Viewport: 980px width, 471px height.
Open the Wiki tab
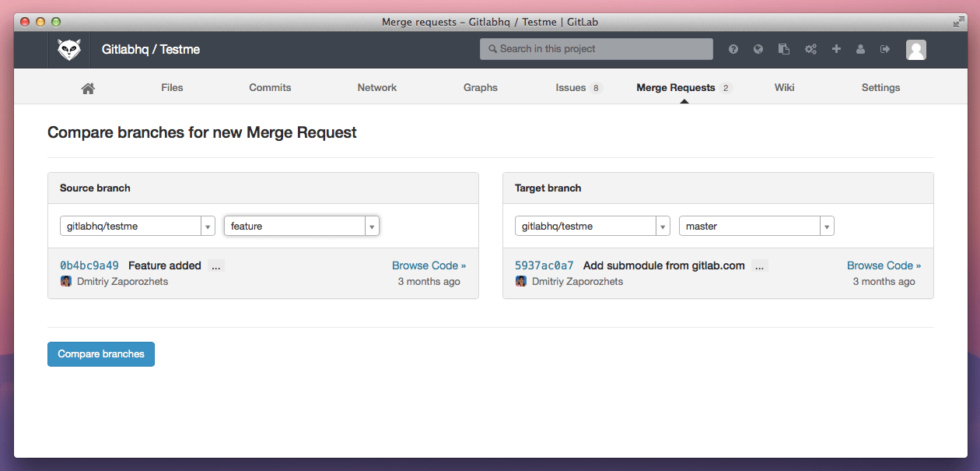pos(784,87)
